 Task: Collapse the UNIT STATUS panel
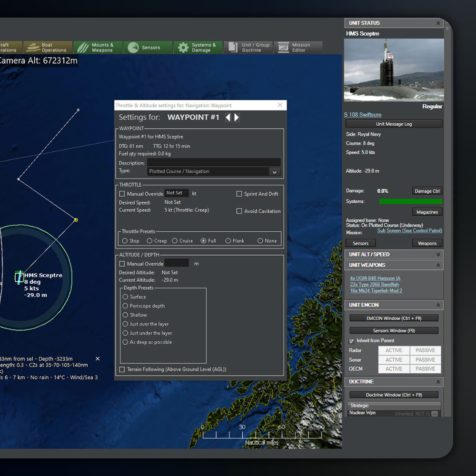coord(438,23)
